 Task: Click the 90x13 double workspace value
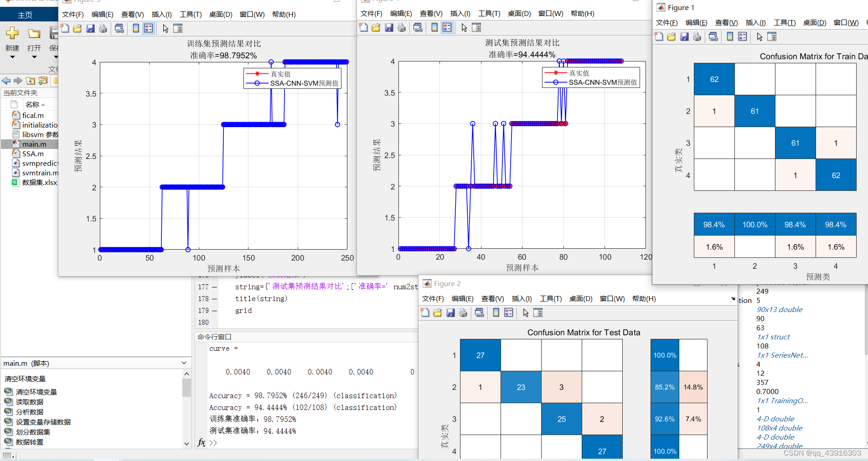click(x=780, y=309)
